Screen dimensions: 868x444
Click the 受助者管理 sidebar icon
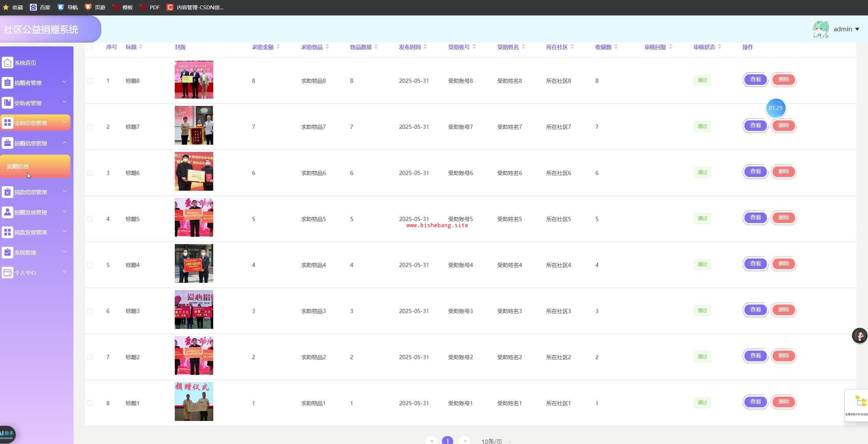pyautogui.click(x=8, y=103)
